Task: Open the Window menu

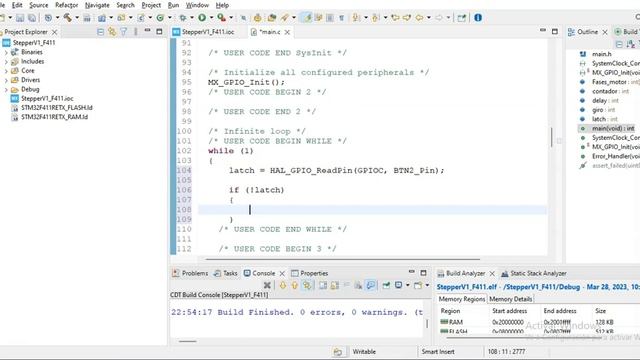Action: tap(197, 5)
